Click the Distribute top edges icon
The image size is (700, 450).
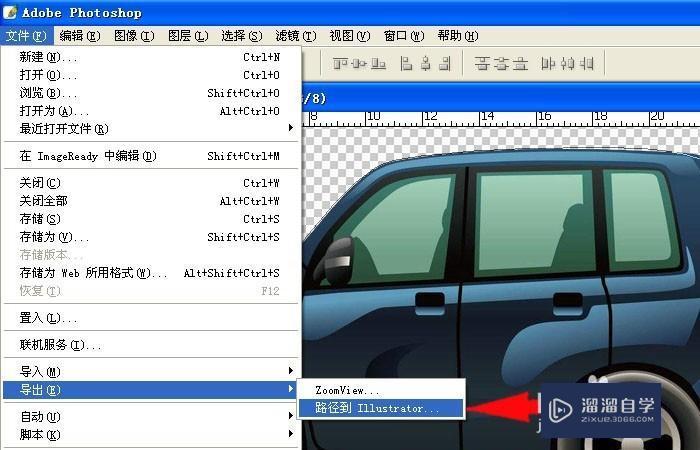[482, 64]
